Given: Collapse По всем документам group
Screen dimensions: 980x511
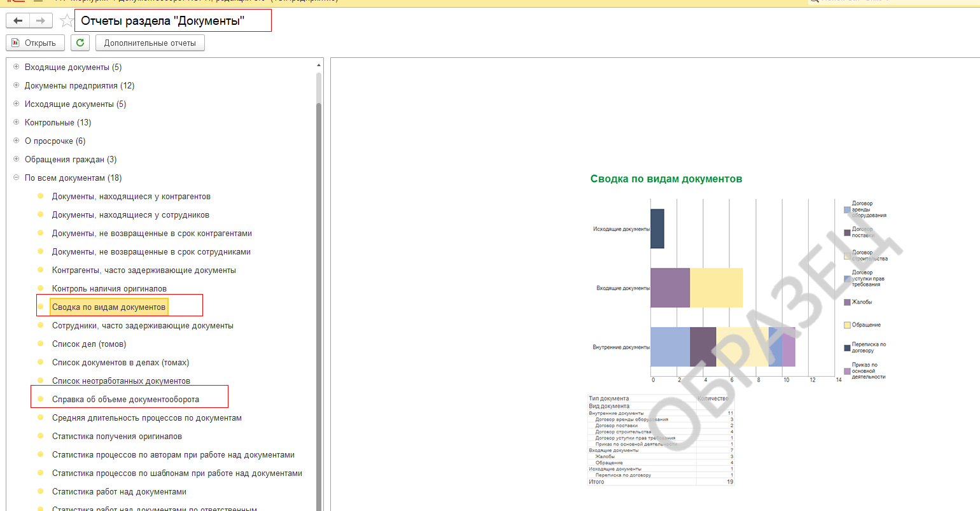Looking at the screenshot, I should (x=17, y=178).
